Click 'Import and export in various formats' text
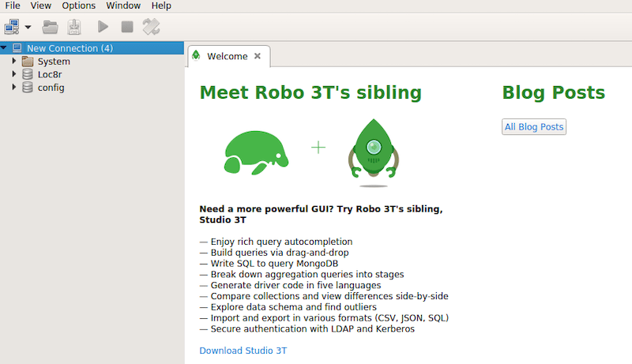Viewport: 632px width, 364px height. point(291,317)
